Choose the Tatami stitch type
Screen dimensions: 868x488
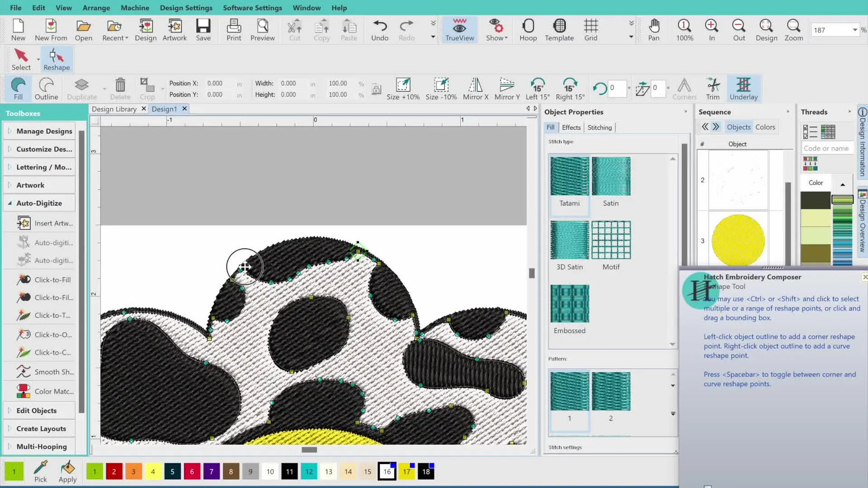[x=570, y=182]
